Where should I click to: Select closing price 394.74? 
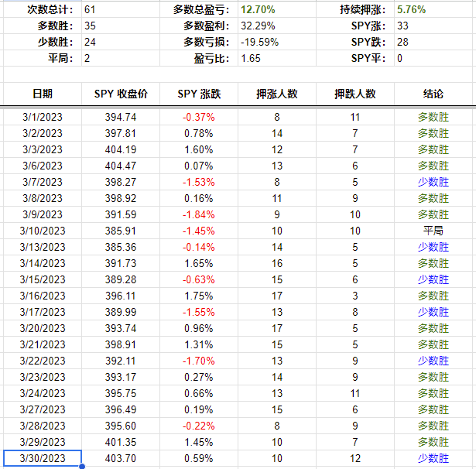coord(121,117)
